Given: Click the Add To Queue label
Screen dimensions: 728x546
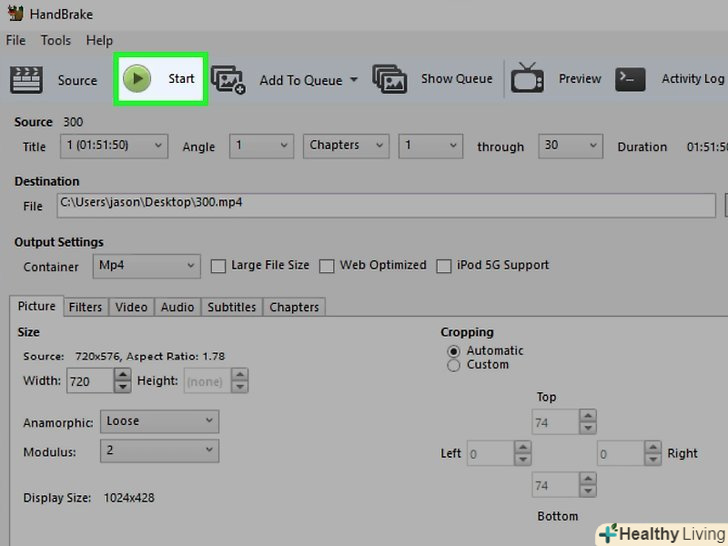Looking at the screenshot, I should coord(301,80).
